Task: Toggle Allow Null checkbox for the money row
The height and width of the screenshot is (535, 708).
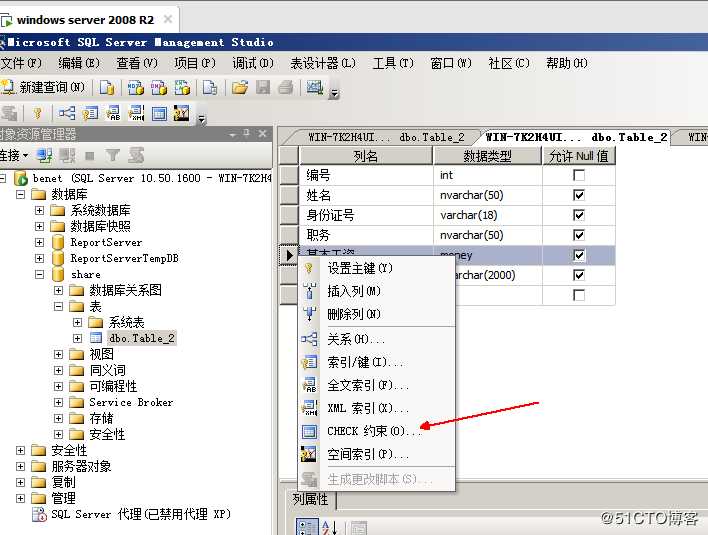Action: pos(578,255)
